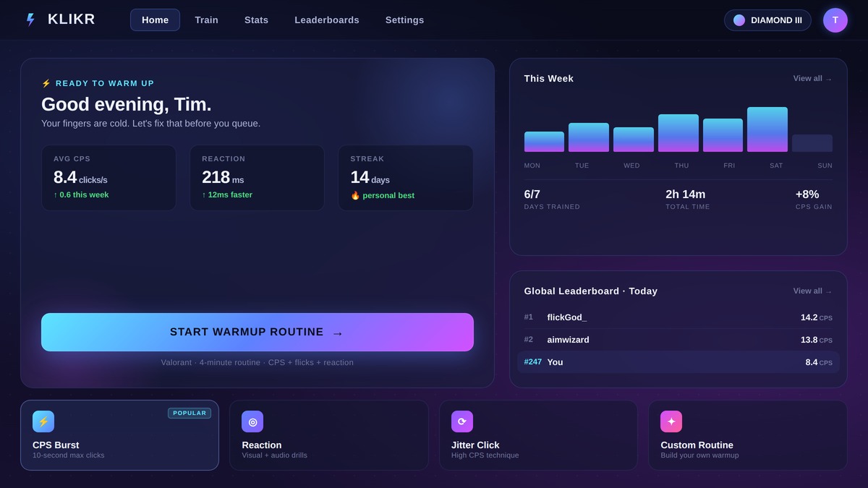Select the dim Sunday bar in chart
Screen dimensions: 868x488
point(812,143)
